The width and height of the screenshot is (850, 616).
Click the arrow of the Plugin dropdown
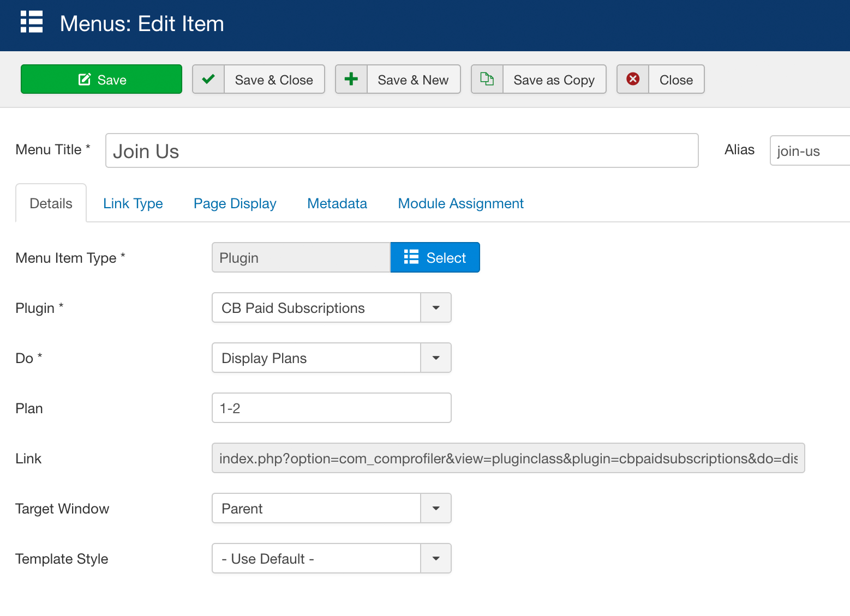[436, 307]
